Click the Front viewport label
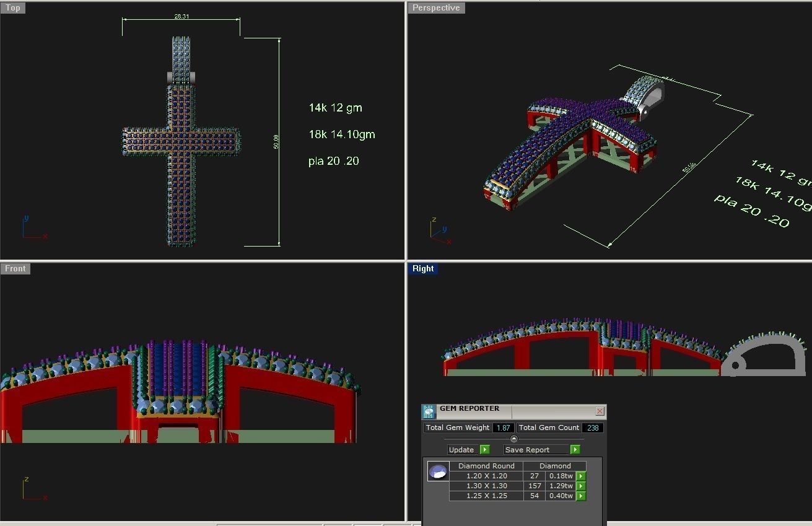The height and width of the screenshot is (526, 812). (15, 269)
